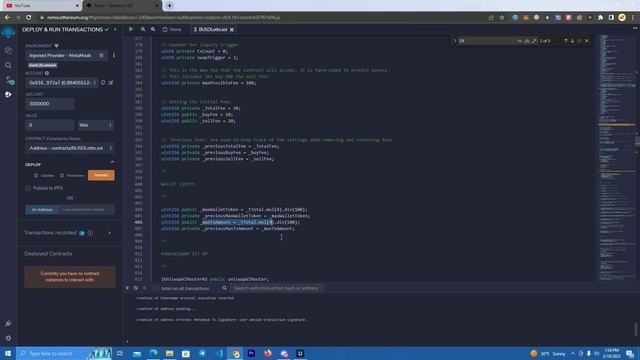Open the Settings gear in sidebar
This screenshot has width=640, height=360.
pos(8,338)
